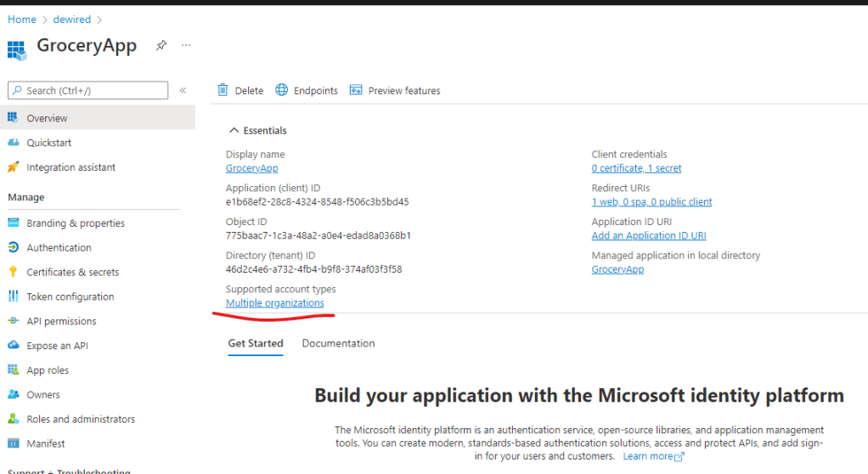Click the Delete trash icon
Image resolution: width=868 pixels, height=474 pixels.
click(x=223, y=90)
